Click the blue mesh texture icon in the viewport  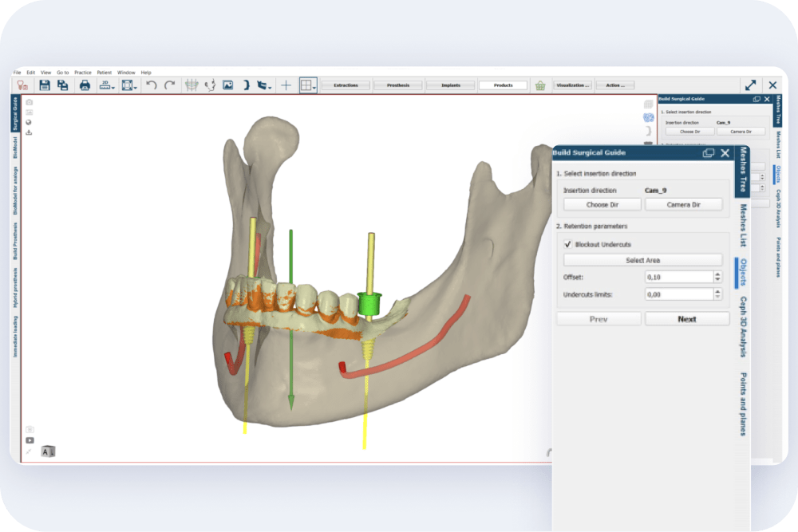(x=648, y=117)
